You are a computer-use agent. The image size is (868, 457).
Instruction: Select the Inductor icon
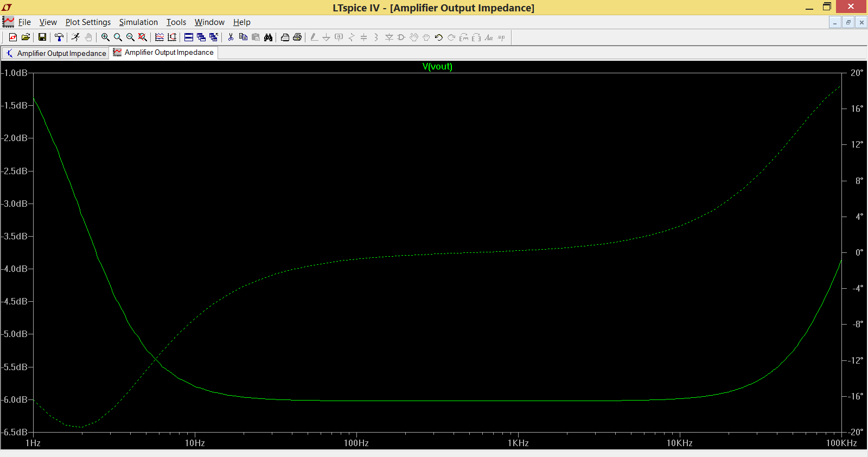pos(376,37)
